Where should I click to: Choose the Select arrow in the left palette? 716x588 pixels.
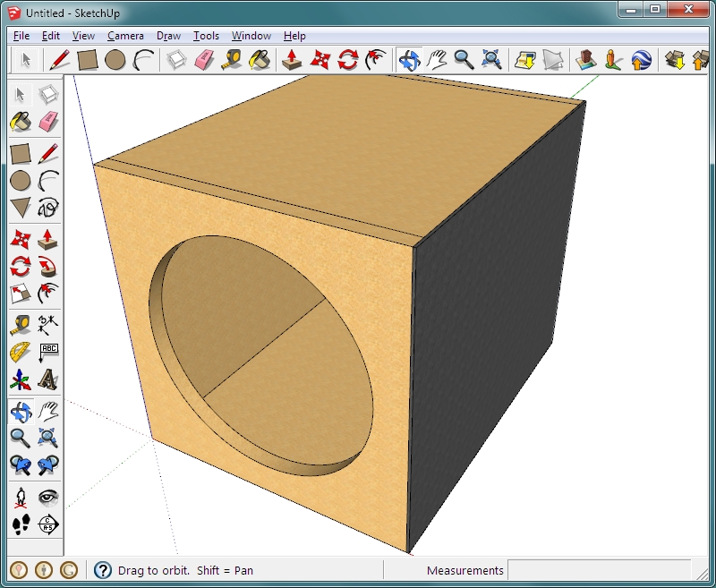click(20, 95)
